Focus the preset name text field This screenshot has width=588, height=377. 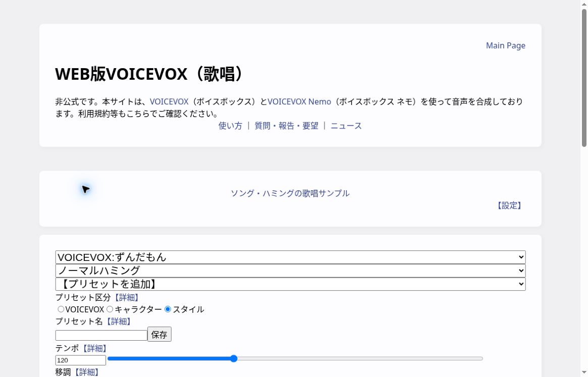point(101,335)
